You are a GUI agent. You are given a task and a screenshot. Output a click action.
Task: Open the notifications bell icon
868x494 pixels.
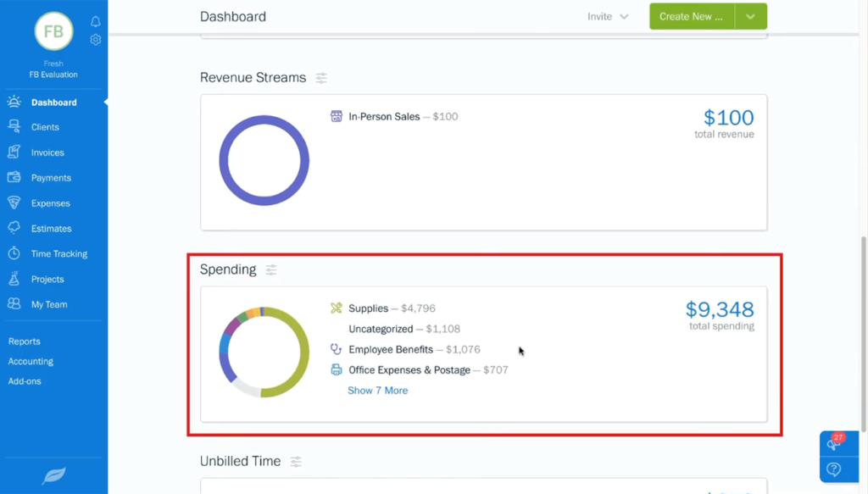(95, 21)
